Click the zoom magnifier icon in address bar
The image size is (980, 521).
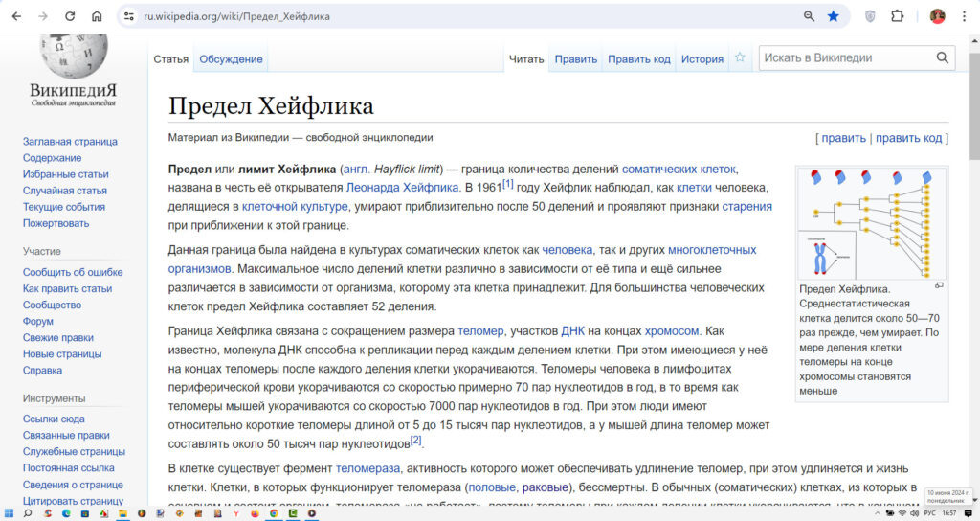click(x=809, y=16)
